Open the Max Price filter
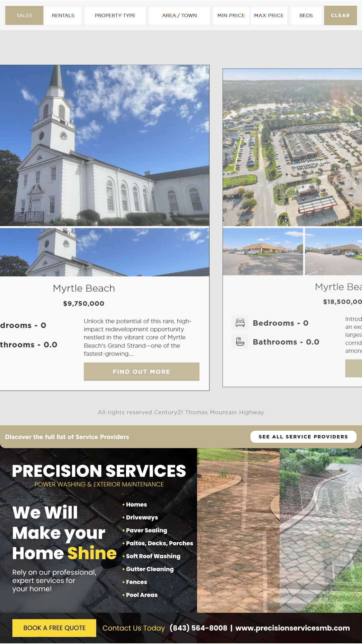 269,15
